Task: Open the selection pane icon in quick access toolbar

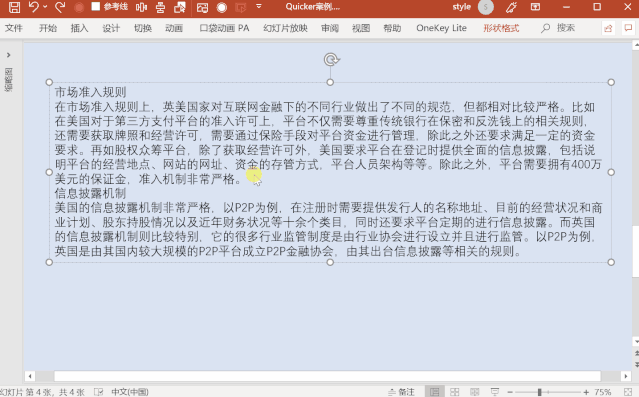Action: tap(180, 7)
